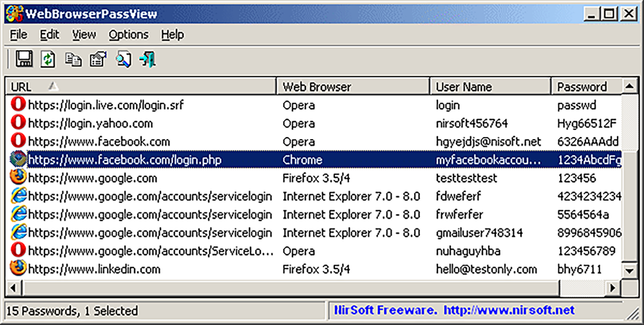
Task: Click password cell 5564564a
Action: pyautogui.click(x=583, y=214)
